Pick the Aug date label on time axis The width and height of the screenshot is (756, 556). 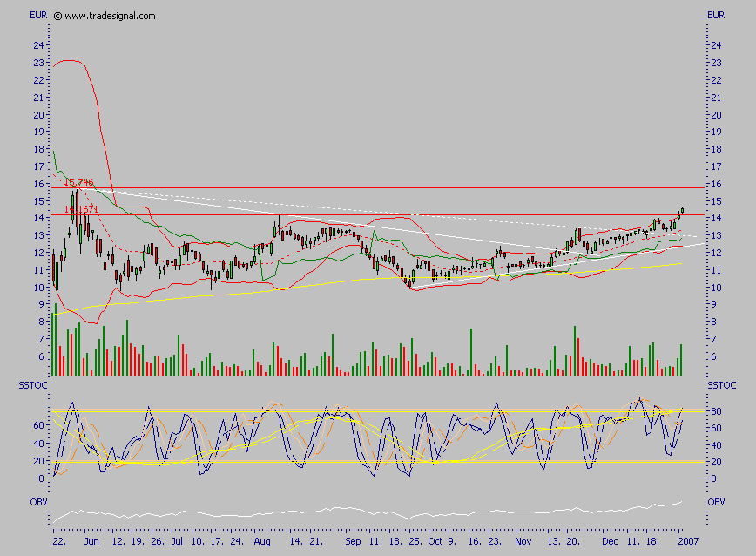coord(262,540)
